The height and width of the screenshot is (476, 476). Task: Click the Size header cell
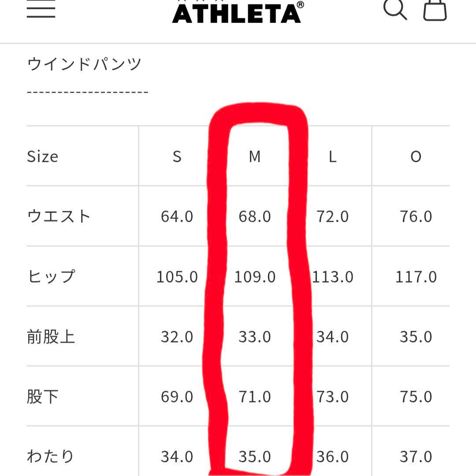(x=43, y=156)
